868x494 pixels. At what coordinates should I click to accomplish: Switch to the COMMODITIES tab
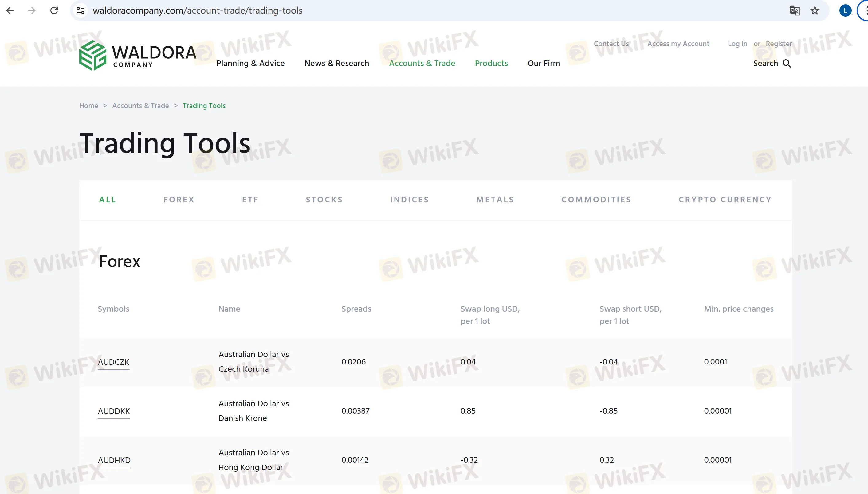596,200
